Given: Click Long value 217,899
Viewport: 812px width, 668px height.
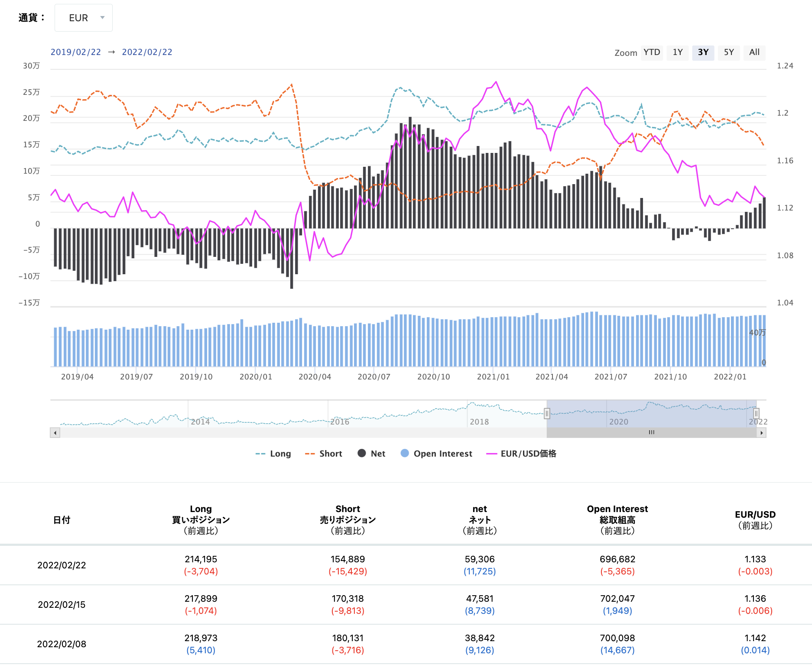Looking at the screenshot, I should coord(201,598).
